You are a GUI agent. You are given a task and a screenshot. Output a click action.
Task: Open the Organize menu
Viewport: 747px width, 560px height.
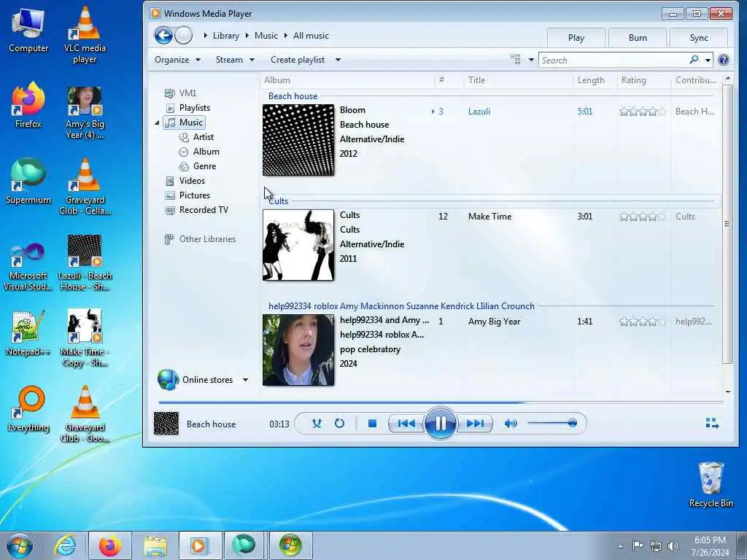pos(177,60)
